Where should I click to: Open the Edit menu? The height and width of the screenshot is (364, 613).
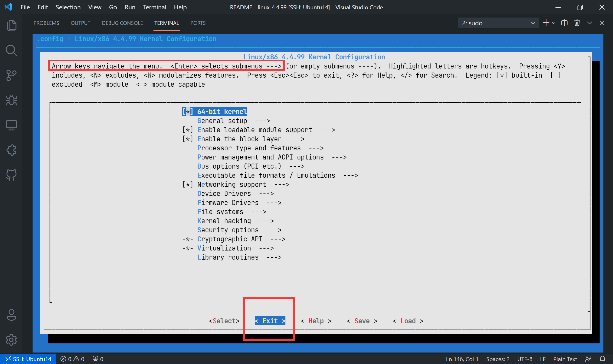tap(43, 7)
